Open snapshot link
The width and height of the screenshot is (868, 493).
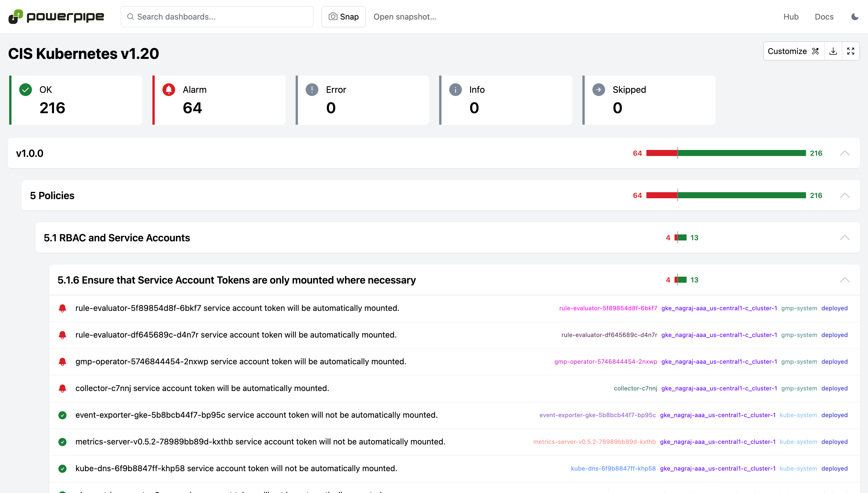[x=404, y=17]
